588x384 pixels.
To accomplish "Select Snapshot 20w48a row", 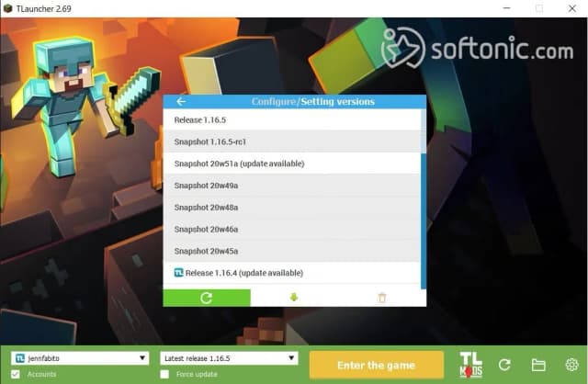I will click(x=292, y=207).
